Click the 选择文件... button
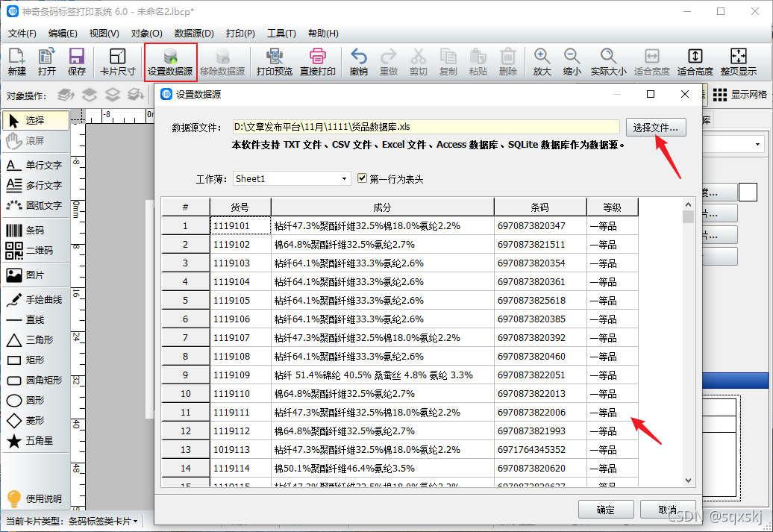 656,128
